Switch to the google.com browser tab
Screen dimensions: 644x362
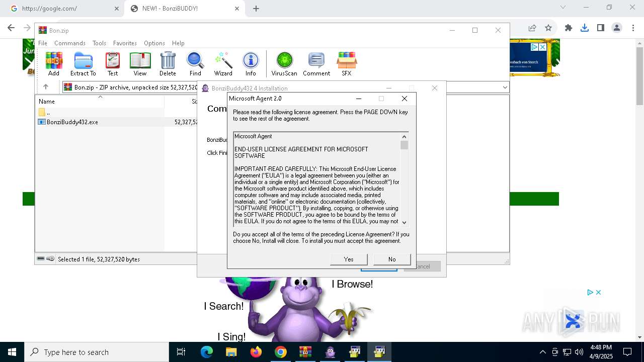65,9
